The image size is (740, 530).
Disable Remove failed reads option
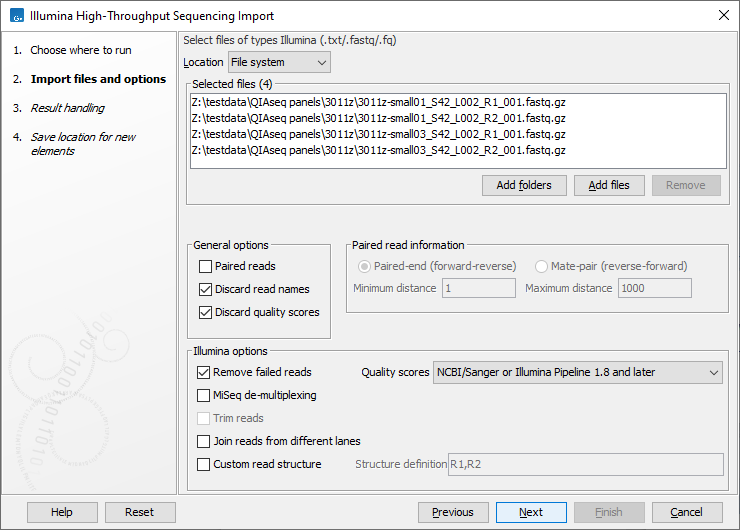(205, 372)
